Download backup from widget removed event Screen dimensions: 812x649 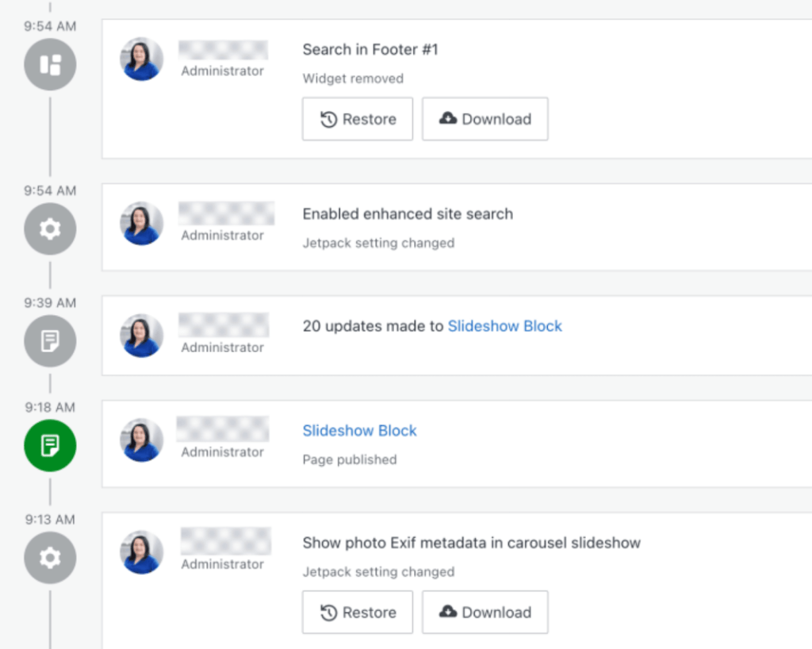[485, 119]
